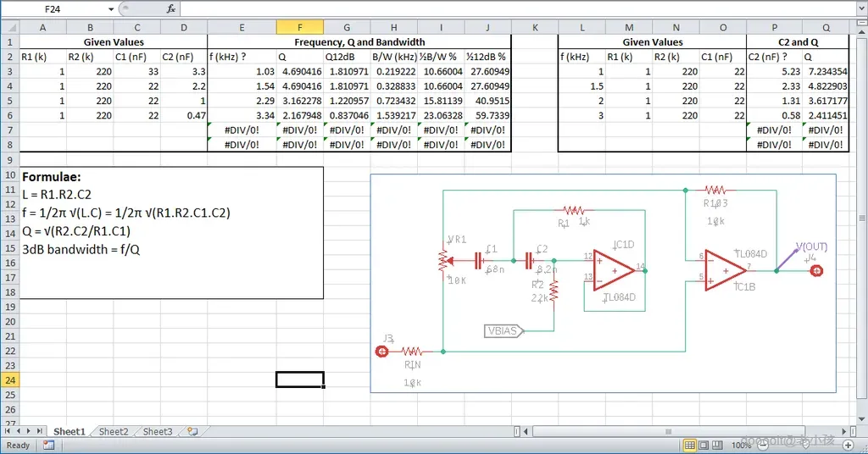This screenshot has height=454, width=868.
Task: Click the RIN resistor in schematic
Action: coord(412,352)
